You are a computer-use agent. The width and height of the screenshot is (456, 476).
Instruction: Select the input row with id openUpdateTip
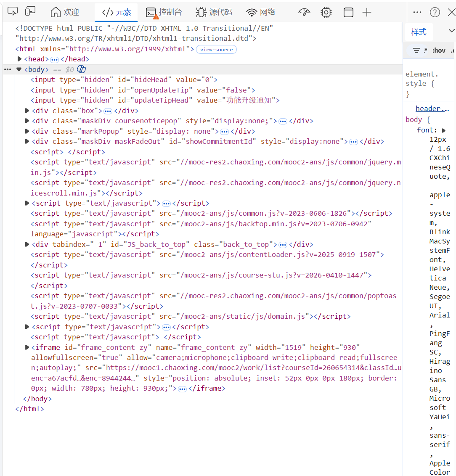pyautogui.click(x=143, y=90)
